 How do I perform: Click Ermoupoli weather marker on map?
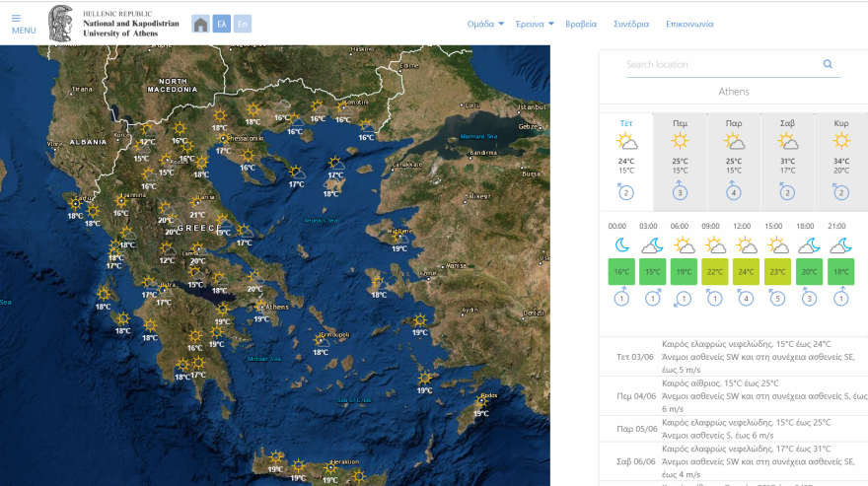tap(321, 340)
